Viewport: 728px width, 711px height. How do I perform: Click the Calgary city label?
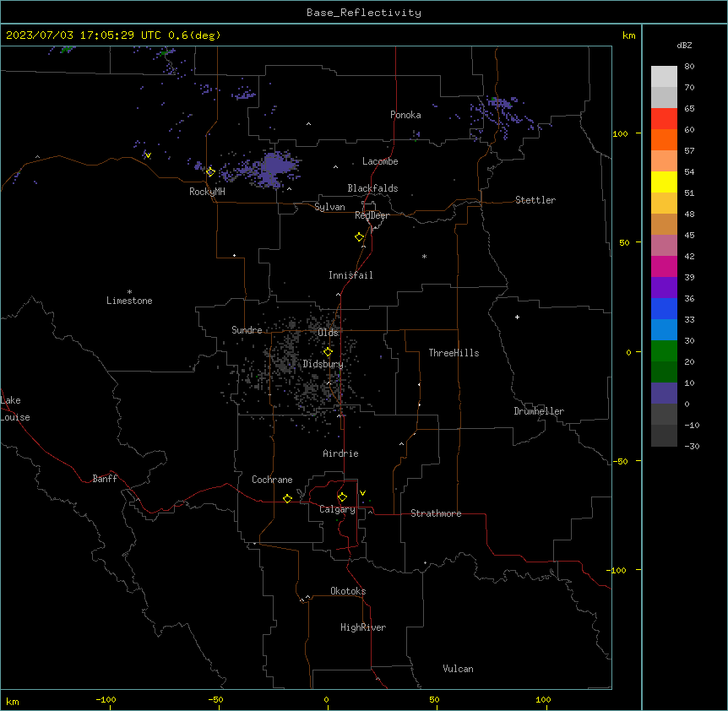337,509
